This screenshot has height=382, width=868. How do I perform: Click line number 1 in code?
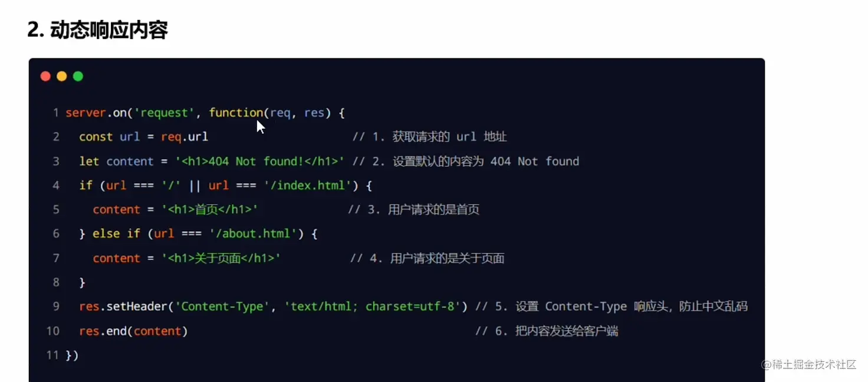click(x=55, y=113)
